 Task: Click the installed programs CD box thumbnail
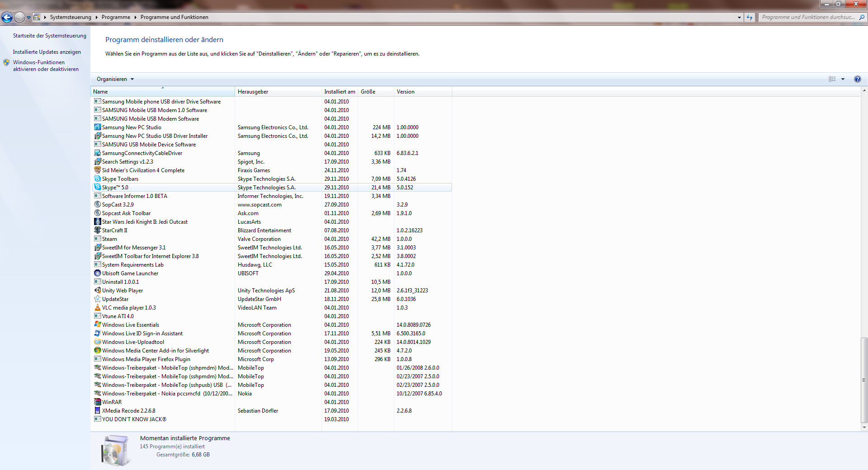[x=116, y=450]
